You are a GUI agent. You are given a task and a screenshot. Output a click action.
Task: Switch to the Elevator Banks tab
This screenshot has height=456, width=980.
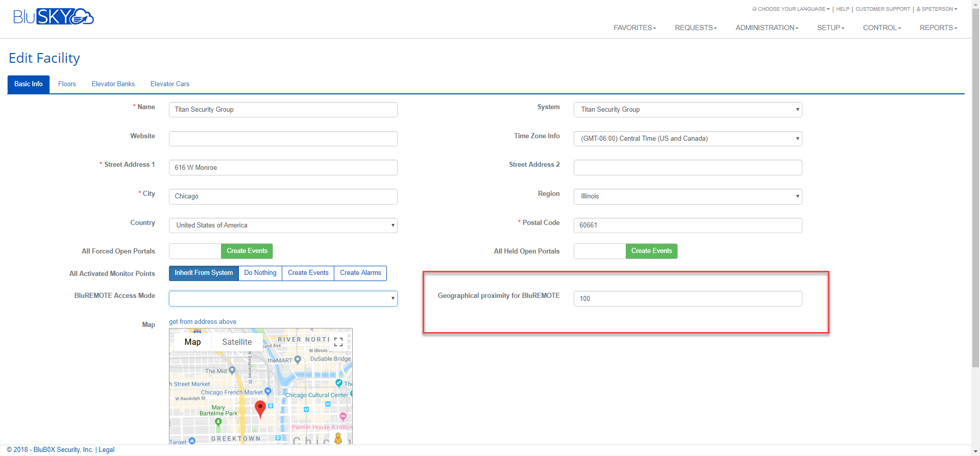click(x=113, y=84)
